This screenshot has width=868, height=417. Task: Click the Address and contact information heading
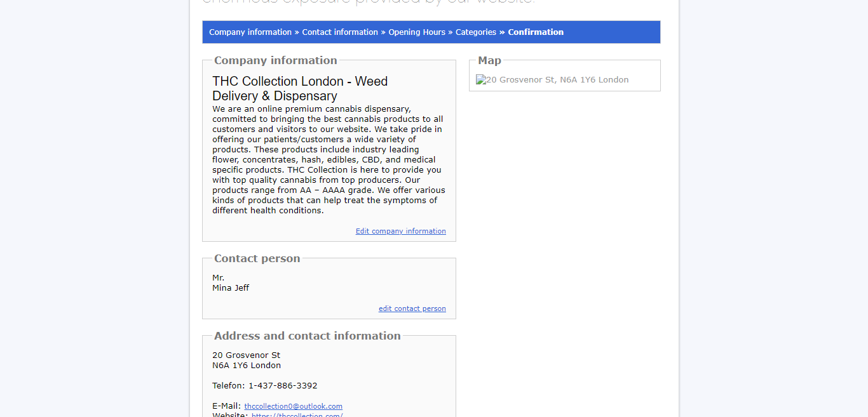(307, 336)
